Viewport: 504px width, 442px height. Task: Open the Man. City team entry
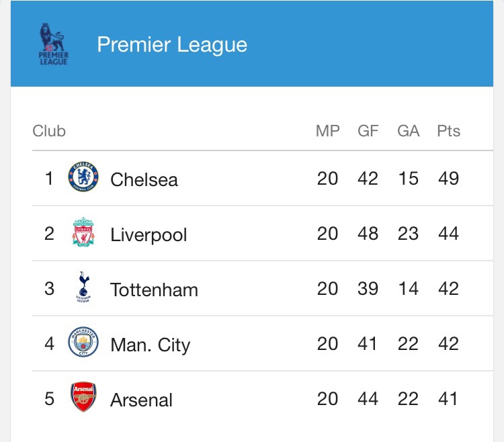150,345
